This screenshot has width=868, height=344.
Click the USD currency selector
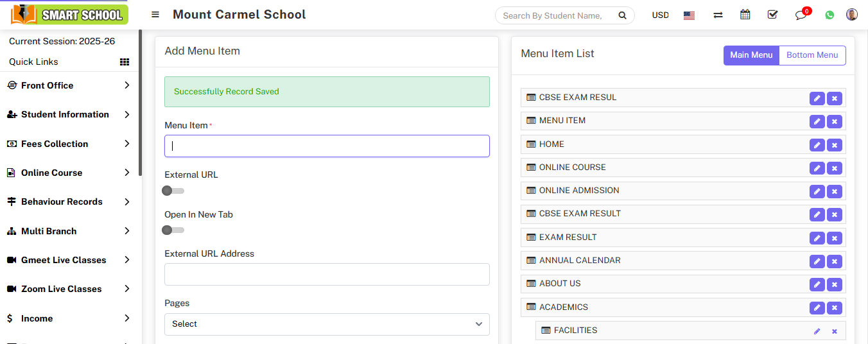click(660, 15)
